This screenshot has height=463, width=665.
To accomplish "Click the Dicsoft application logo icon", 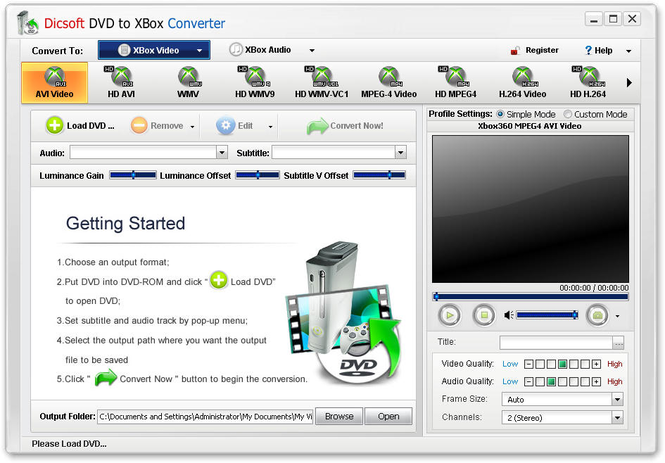I will click(x=28, y=23).
